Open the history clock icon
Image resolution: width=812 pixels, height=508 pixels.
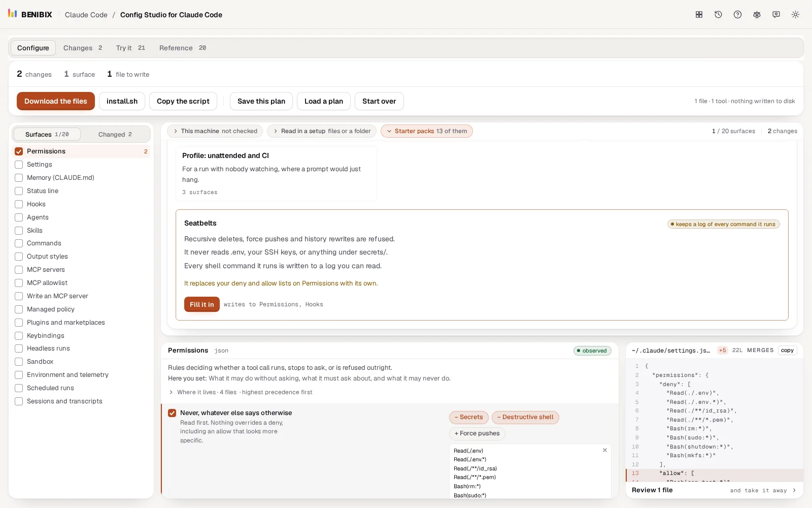tap(718, 15)
